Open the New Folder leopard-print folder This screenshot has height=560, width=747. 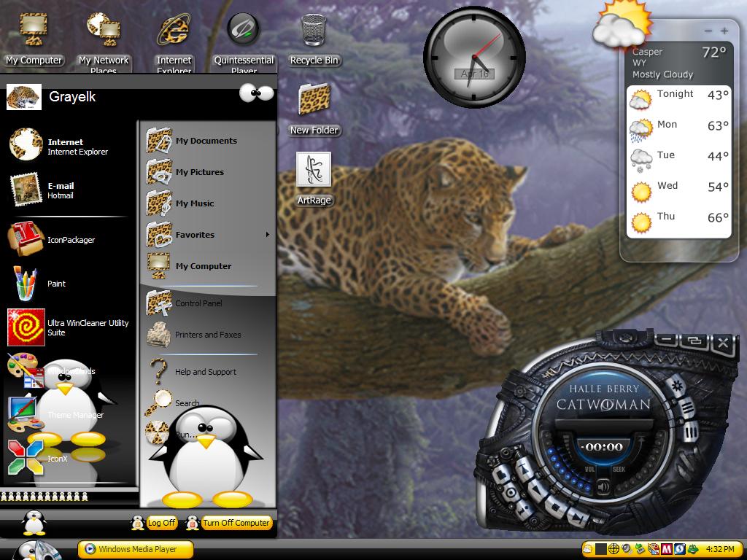click(314, 109)
